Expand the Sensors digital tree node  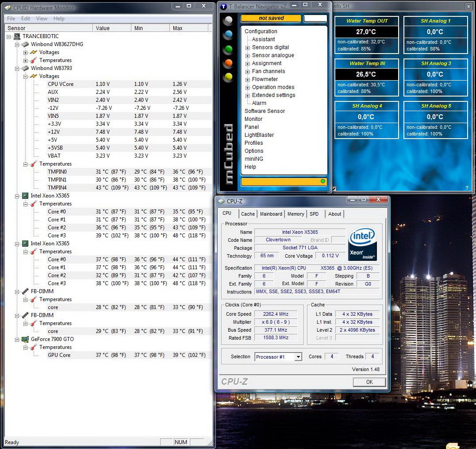248,48
